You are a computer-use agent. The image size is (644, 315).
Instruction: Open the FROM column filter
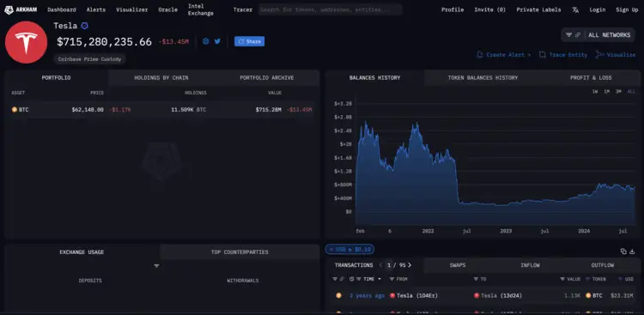click(x=392, y=279)
